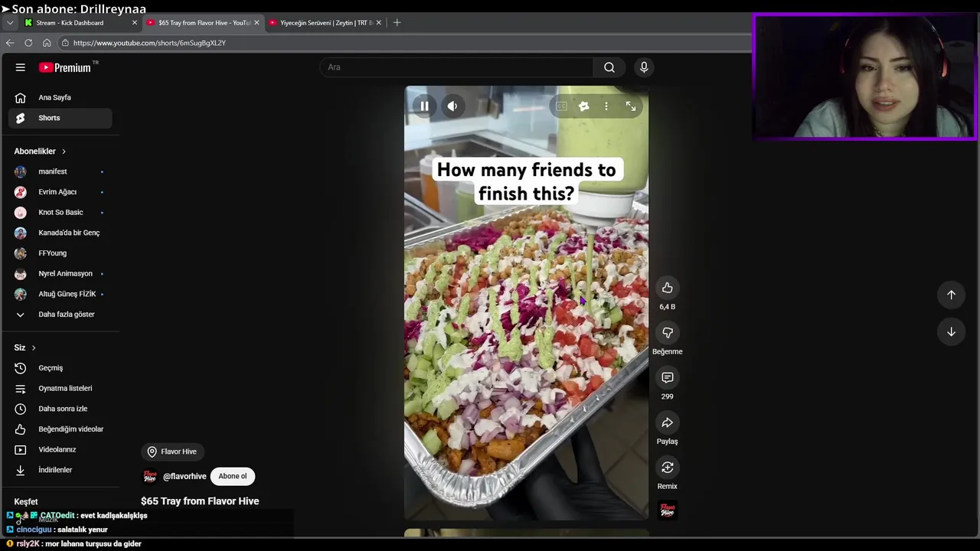
Task: Enter fullscreen on the Short
Action: click(631, 106)
